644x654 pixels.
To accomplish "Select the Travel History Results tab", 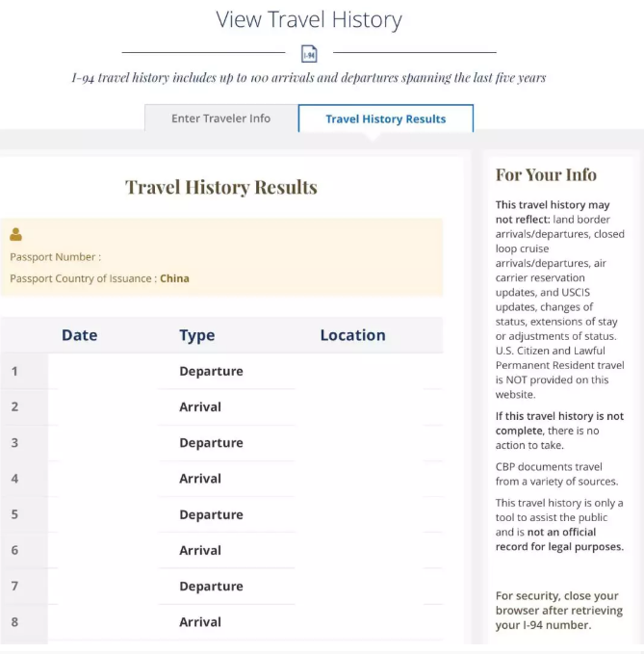I will pos(385,119).
